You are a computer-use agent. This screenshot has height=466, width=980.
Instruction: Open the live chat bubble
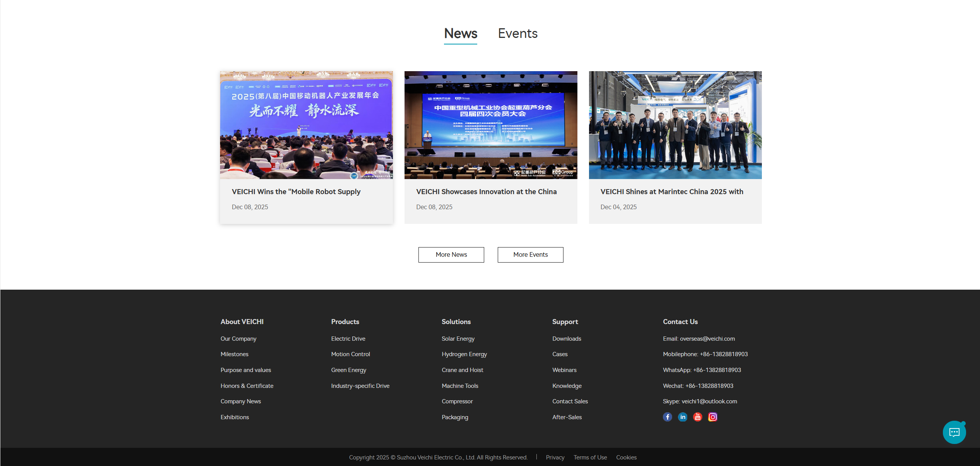pos(954,432)
